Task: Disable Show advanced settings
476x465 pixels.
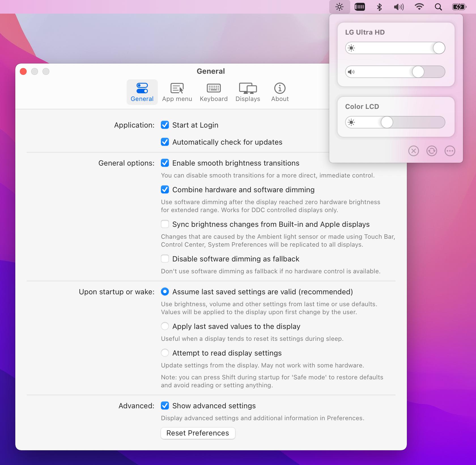Action: (165, 406)
